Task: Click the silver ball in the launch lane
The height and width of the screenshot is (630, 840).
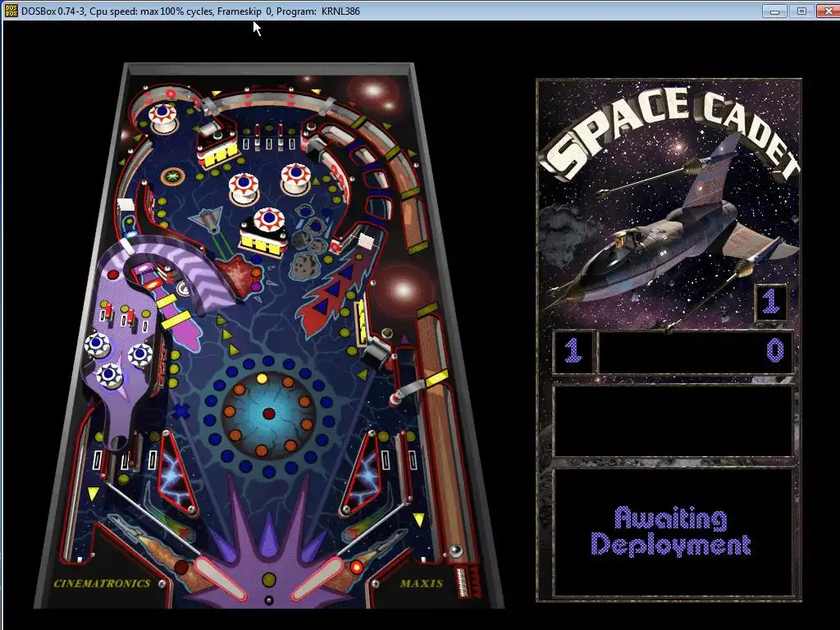Action: click(x=456, y=550)
